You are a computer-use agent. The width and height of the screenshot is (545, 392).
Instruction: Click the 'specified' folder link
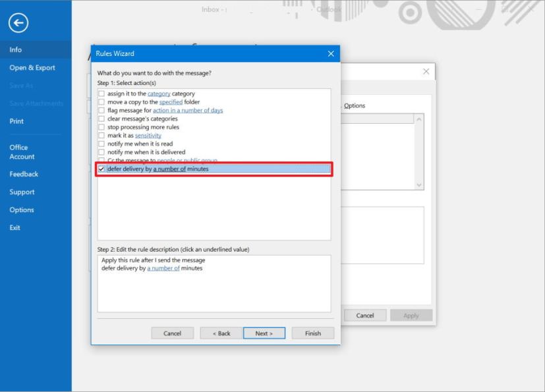(x=171, y=102)
